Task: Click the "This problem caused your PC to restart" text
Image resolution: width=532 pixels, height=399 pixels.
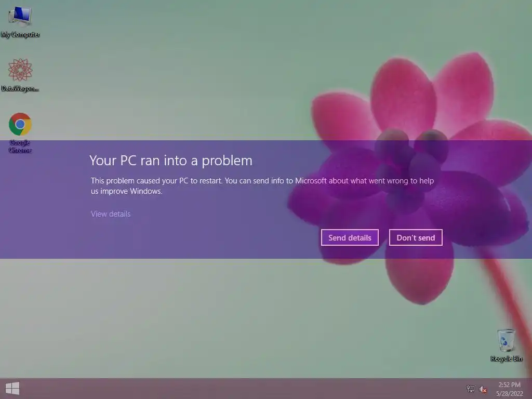Action: (156, 180)
